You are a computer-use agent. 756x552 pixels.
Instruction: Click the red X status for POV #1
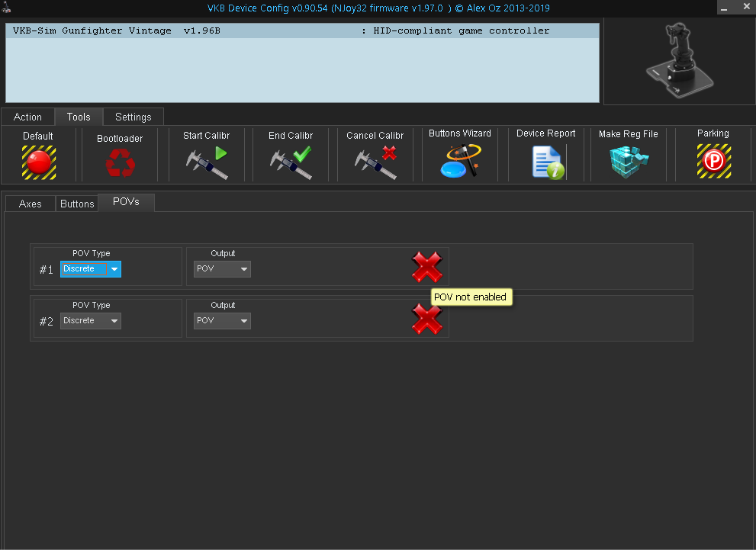[427, 267]
